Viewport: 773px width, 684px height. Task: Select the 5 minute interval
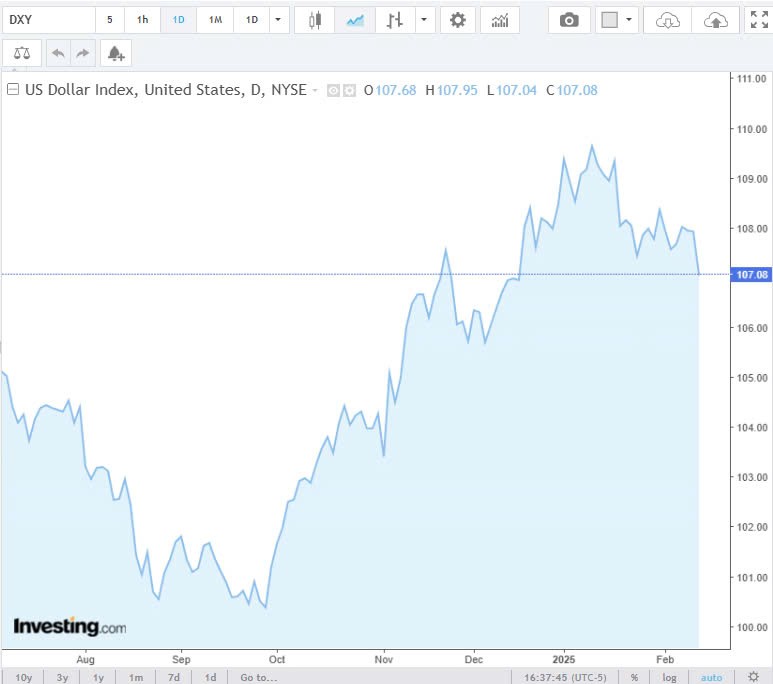coord(109,20)
